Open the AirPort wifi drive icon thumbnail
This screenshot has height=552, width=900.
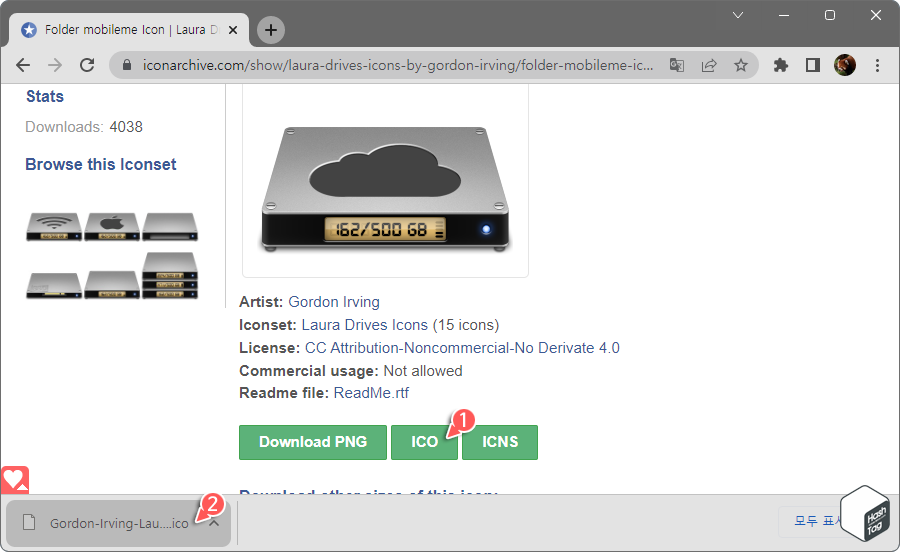(x=54, y=227)
